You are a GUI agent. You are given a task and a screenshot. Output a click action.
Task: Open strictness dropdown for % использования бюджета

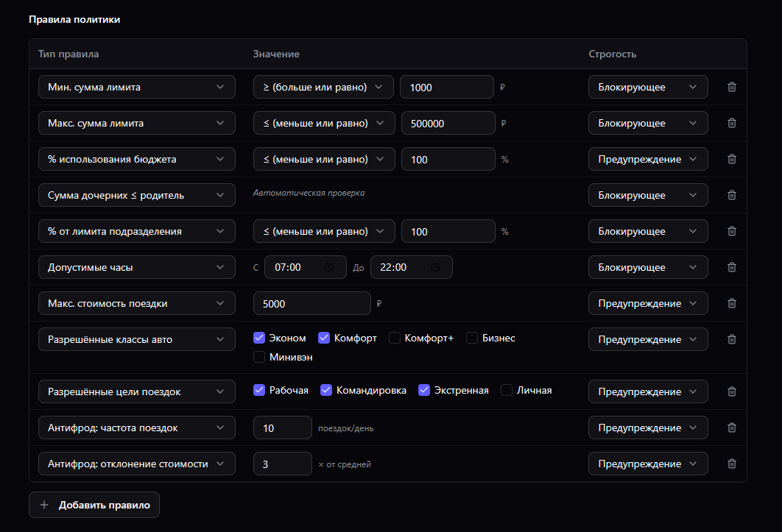[x=647, y=159]
